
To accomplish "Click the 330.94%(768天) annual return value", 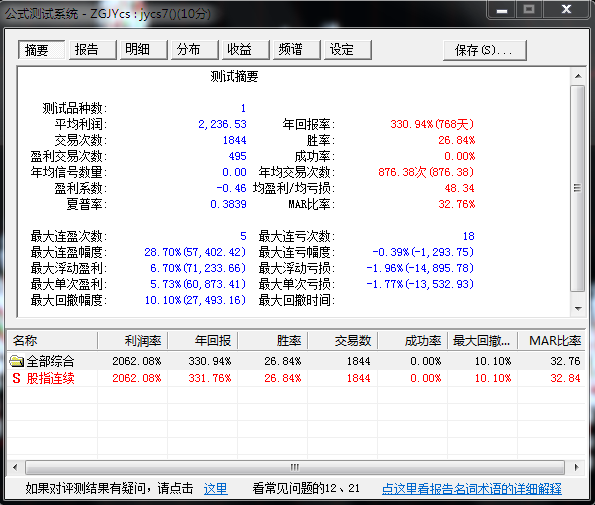I will click(x=432, y=124).
